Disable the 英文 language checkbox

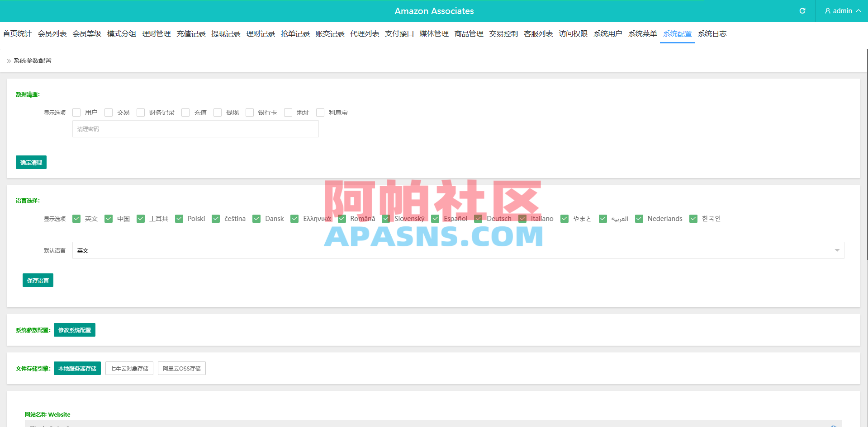[x=76, y=219]
